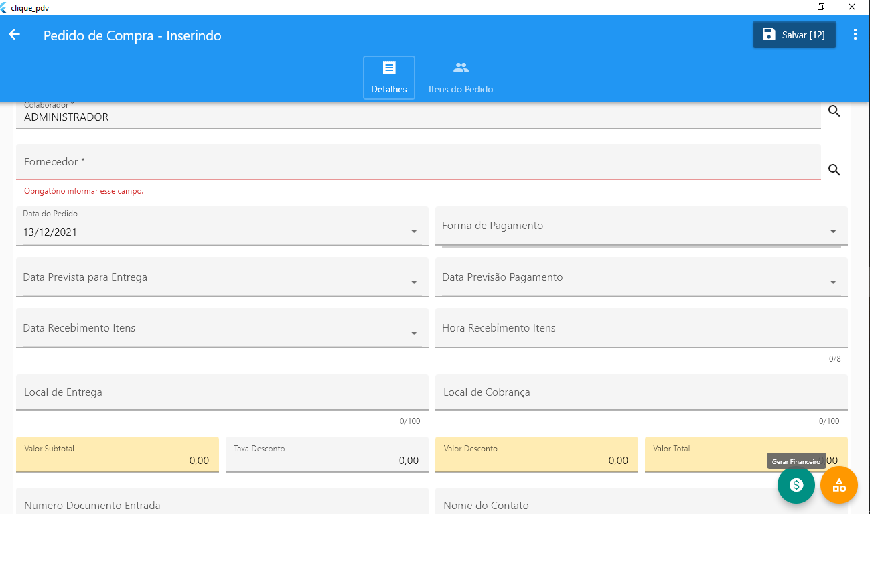Click the 'Pedido de Compra - Inserindo' title

coord(133,35)
